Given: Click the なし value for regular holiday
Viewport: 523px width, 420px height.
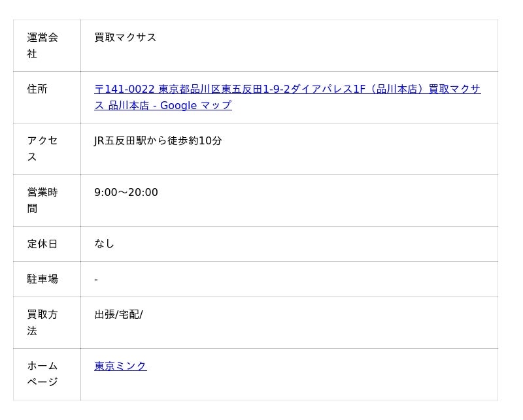Looking at the screenshot, I should (x=104, y=244).
